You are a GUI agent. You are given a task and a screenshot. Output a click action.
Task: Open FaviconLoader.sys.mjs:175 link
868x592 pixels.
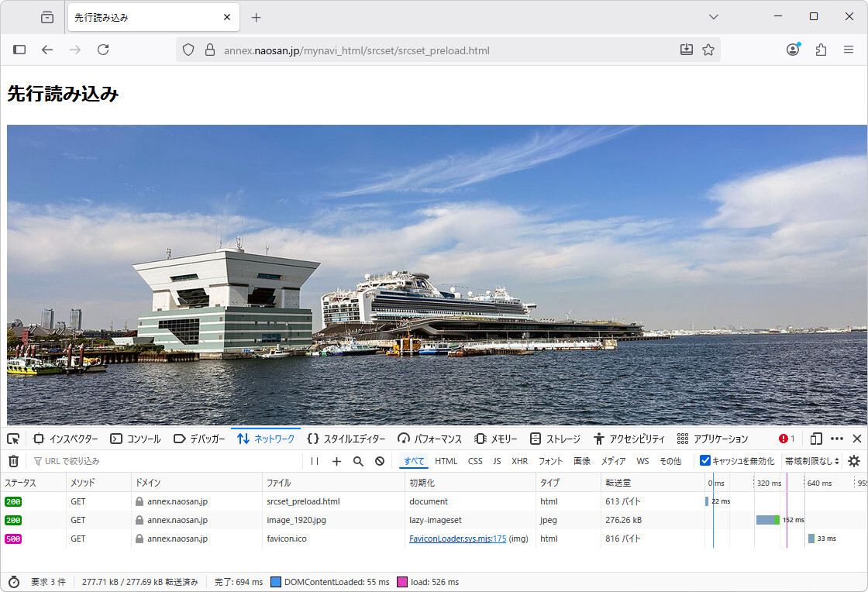click(457, 539)
